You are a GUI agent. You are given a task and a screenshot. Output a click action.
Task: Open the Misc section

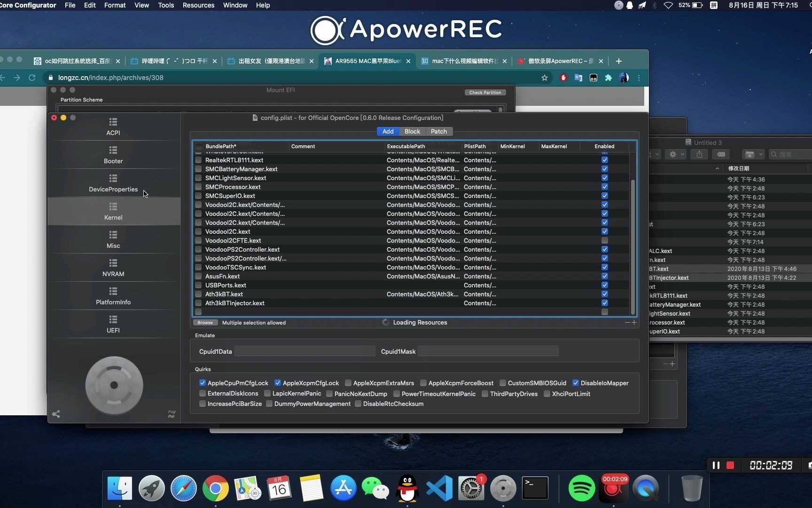(113, 239)
